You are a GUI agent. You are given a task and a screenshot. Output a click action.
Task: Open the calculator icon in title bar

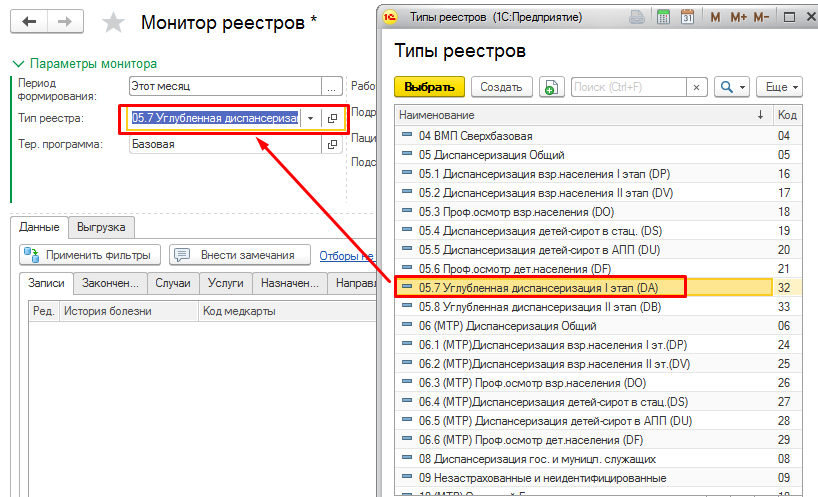click(x=661, y=17)
